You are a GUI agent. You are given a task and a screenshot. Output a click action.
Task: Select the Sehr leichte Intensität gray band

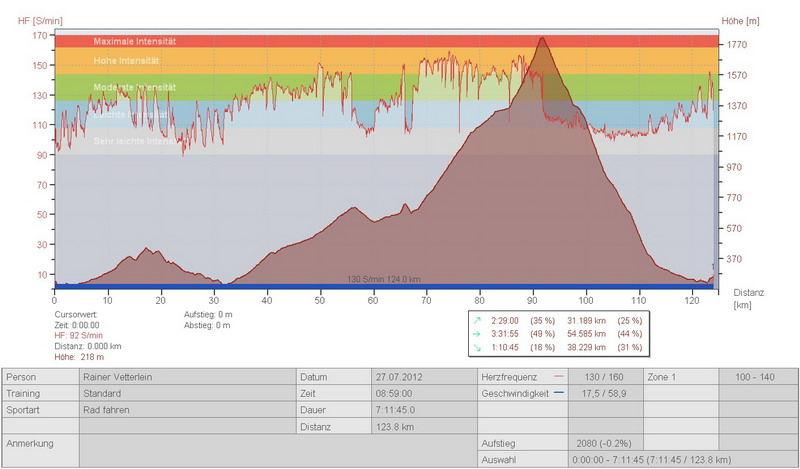click(300, 141)
